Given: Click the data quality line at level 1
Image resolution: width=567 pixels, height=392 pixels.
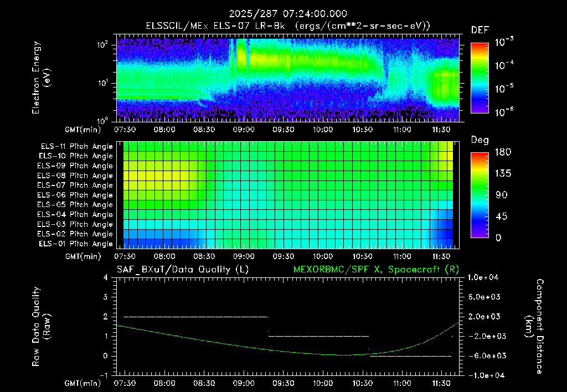Looking at the screenshot, I should pyautogui.click(x=318, y=336).
